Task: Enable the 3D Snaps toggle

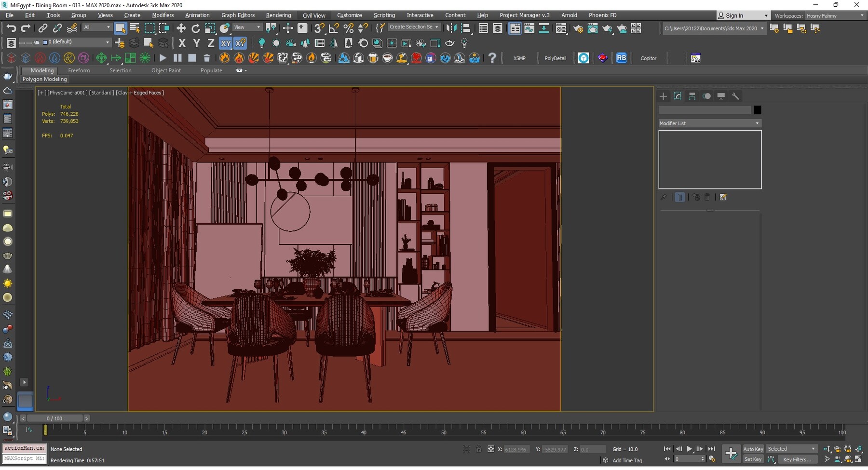Action: pyautogui.click(x=319, y=28)
